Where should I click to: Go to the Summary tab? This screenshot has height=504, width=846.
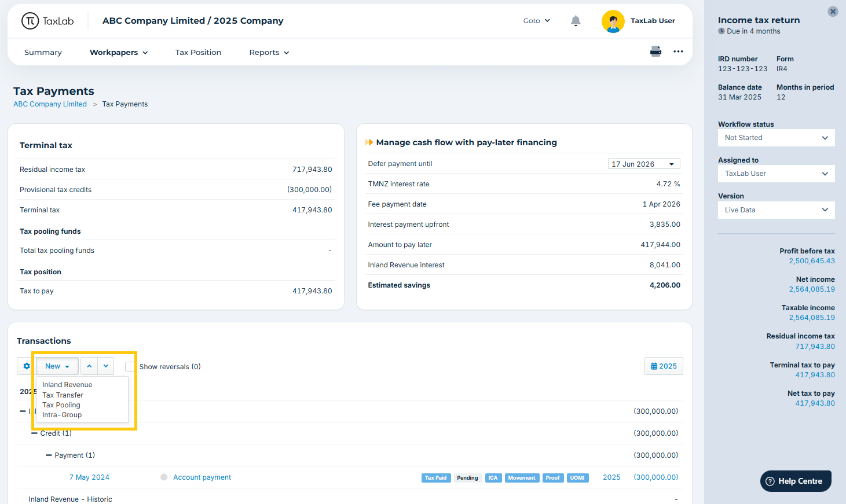(x=43, y=52)
